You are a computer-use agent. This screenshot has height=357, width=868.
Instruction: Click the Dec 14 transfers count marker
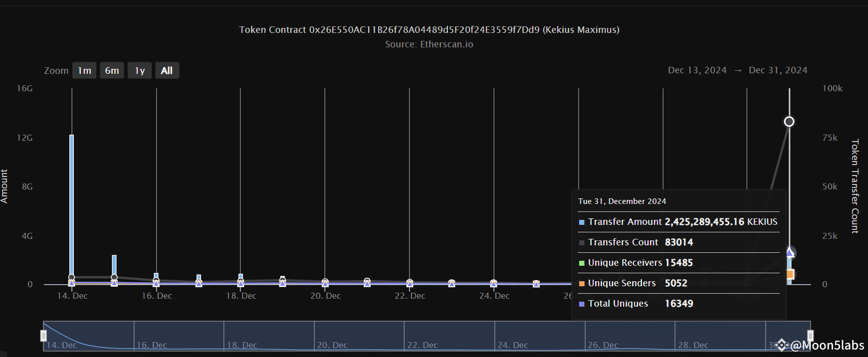tap(72, 277)
